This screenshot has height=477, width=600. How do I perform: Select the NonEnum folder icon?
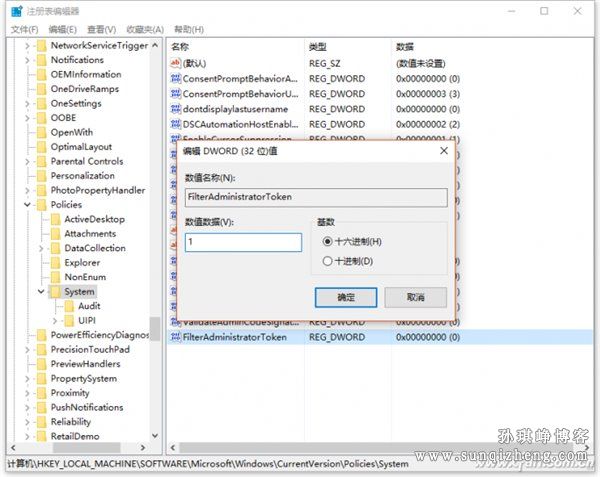pos(55,277)
